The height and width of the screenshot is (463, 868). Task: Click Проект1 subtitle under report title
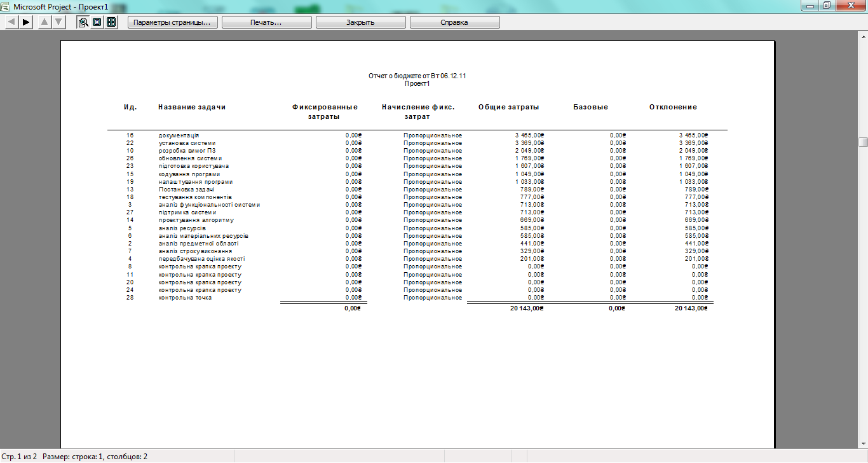(x=417, y=83)
